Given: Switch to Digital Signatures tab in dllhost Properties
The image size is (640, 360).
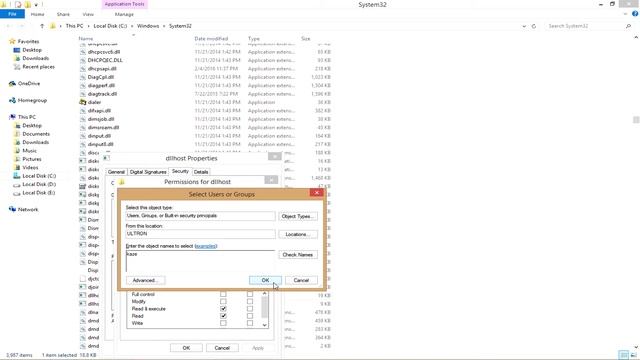Looking at the screenshot, I should [x=148, y=172].
